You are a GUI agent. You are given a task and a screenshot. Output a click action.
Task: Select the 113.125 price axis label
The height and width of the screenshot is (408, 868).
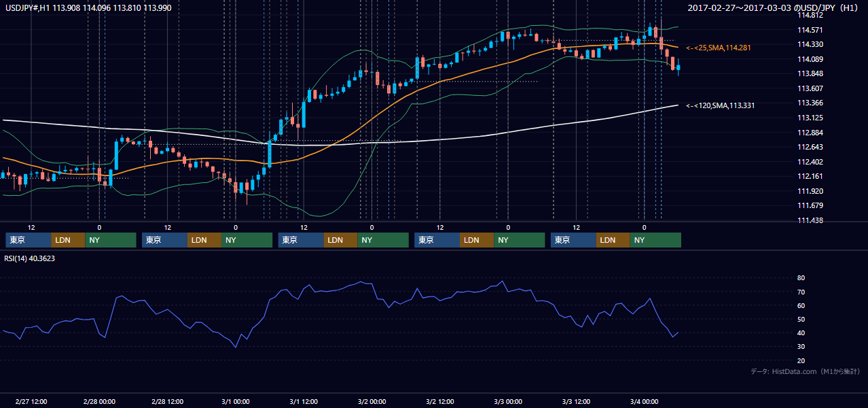810,118
